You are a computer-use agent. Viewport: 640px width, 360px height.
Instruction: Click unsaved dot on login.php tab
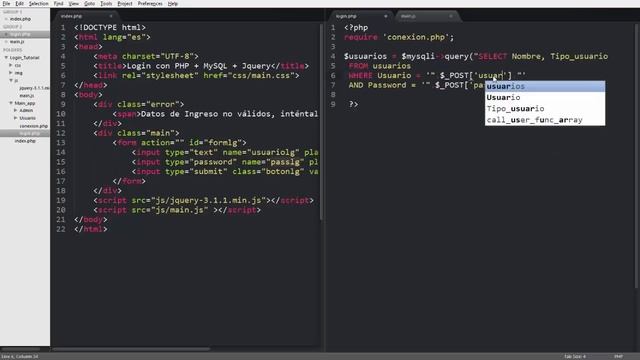click(385, 16)
